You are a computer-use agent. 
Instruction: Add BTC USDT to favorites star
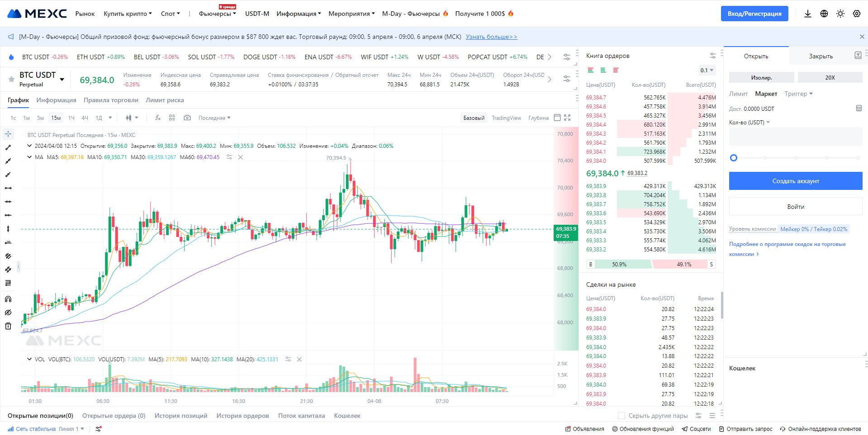click(x=11, y=80)
